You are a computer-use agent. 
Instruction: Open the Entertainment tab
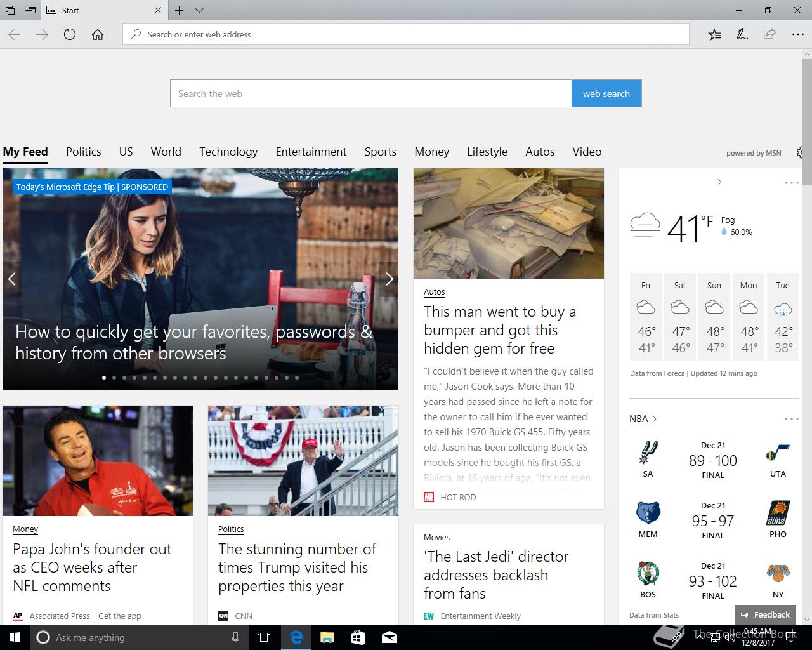tap(311, 152)
